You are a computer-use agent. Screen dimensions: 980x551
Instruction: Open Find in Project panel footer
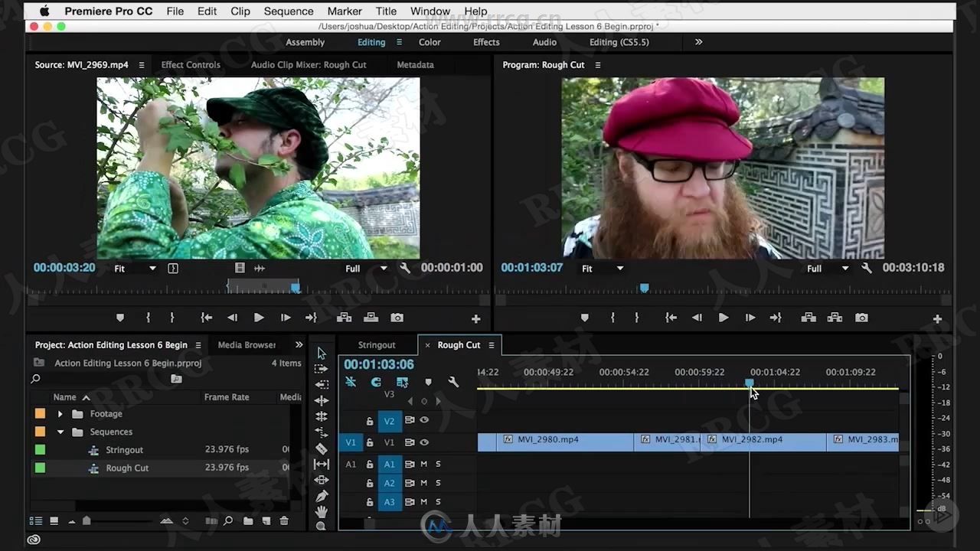[228, 521]
